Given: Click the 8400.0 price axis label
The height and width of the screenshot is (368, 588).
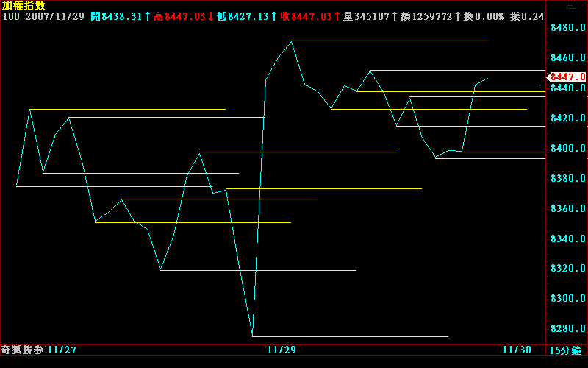Looking at the screenshot, I should 567,148.
